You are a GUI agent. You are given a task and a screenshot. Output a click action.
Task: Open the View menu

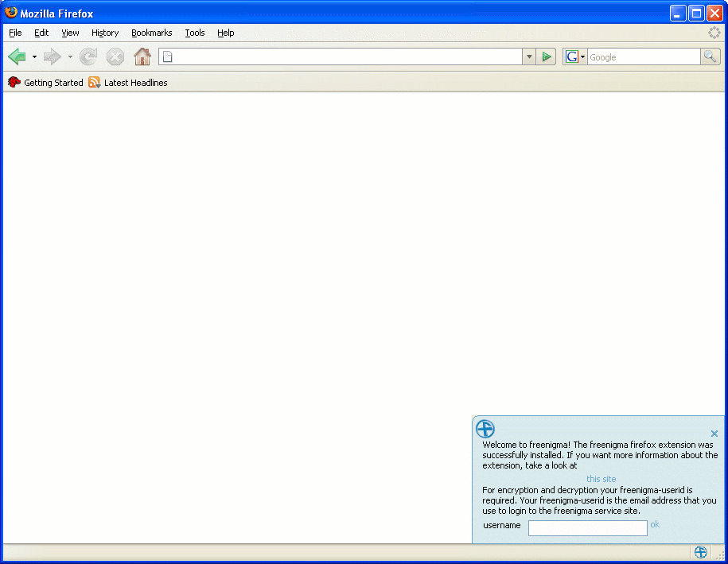click(x=70, y=33)
